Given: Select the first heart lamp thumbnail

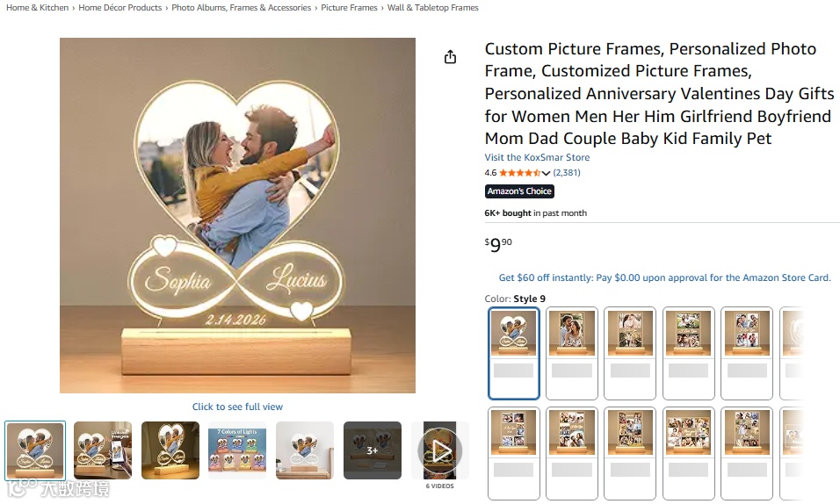Looking at the screenshot, I should [35, 450].
